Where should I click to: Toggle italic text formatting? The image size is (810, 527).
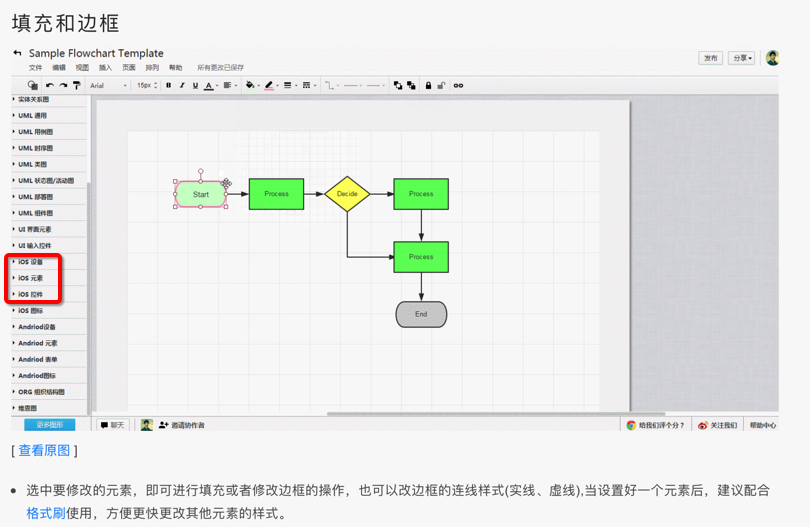pos(182,85)
